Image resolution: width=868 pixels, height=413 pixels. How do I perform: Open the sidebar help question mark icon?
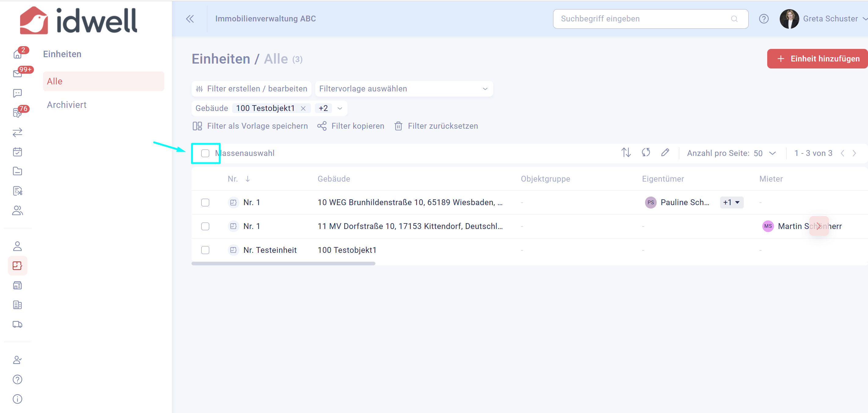(x=17, y=380)
